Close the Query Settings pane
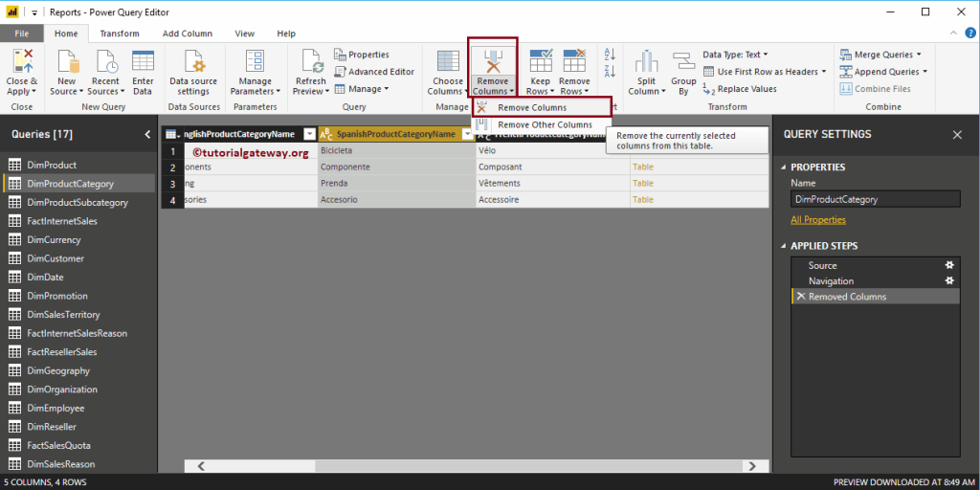This screenshot has width=980, height=490. (957, 134)
